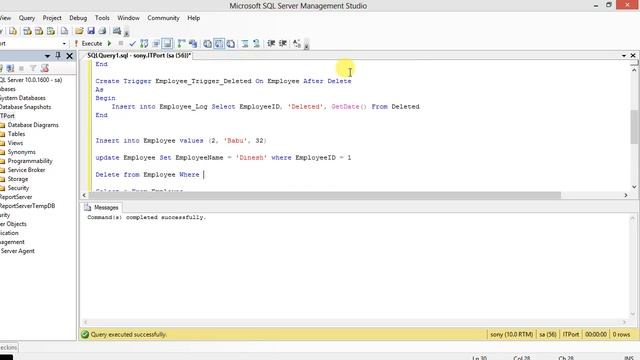Screen dimensions: 640x360
Task: Click the editor scroll-down arrow
Action: click(x=634, y=187)
